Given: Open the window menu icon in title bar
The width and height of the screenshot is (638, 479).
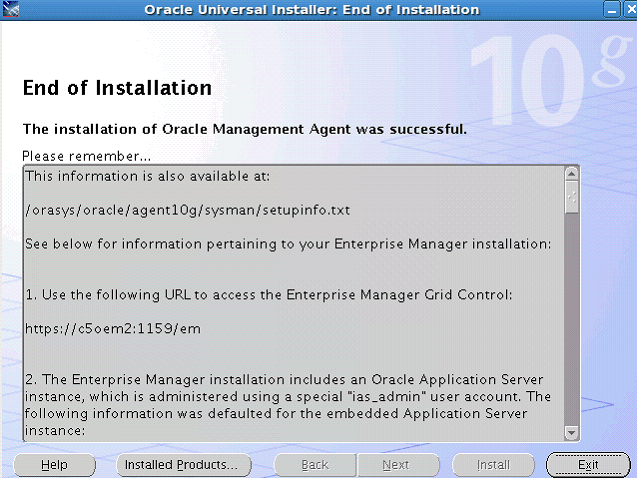Looking at the screenshot, I should 10,10.
